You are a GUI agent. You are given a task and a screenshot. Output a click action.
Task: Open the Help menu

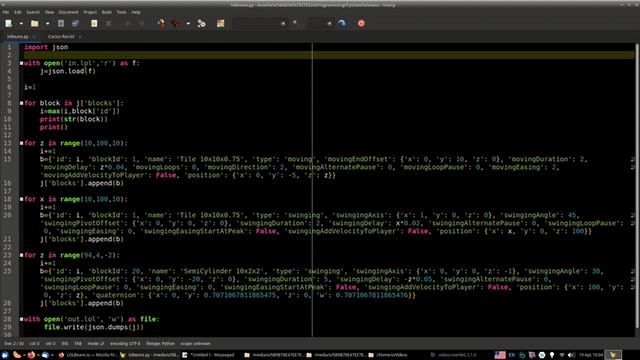pyautogui.click(x=136, y=12)
